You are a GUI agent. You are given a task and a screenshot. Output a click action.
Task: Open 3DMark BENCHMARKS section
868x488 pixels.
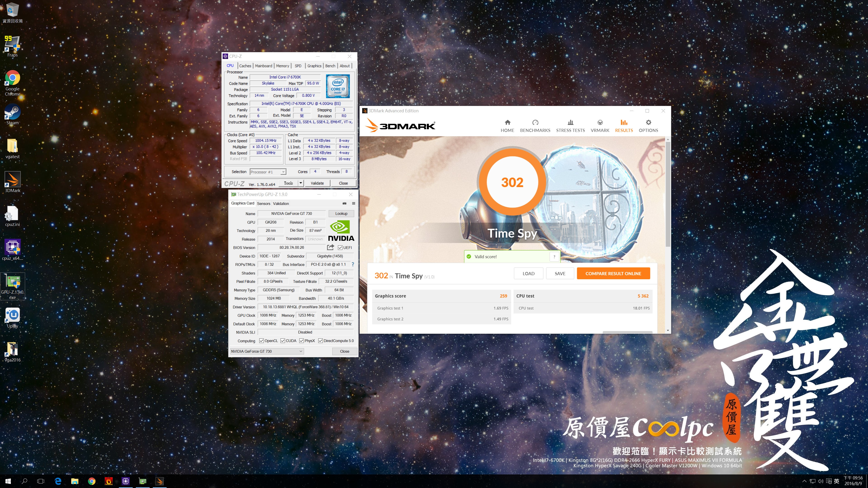[x=535, y=126]
